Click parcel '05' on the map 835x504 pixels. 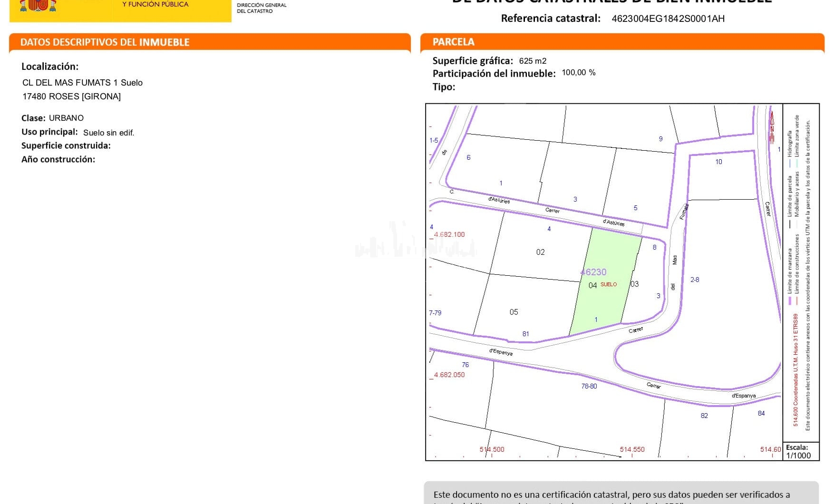[514, 312]
